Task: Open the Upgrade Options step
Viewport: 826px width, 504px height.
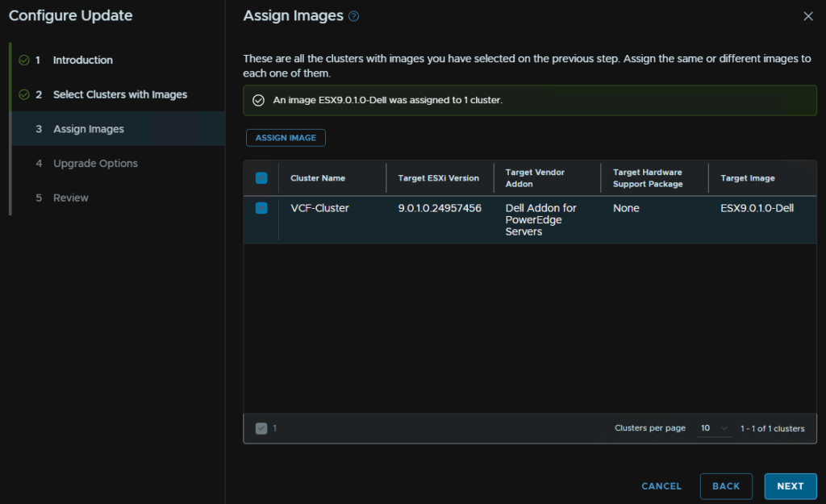Action: point(95,164)
